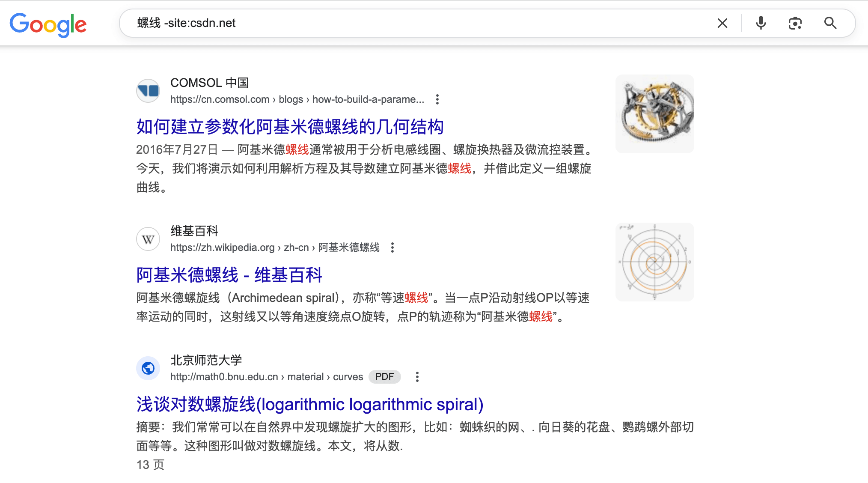Open 如何建立参数化阿基米德螺线的几何结构 result

[290, 127]
